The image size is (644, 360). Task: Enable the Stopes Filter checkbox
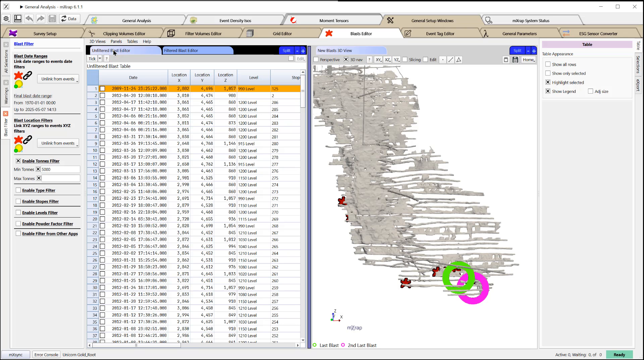click(x=18, y=201)
